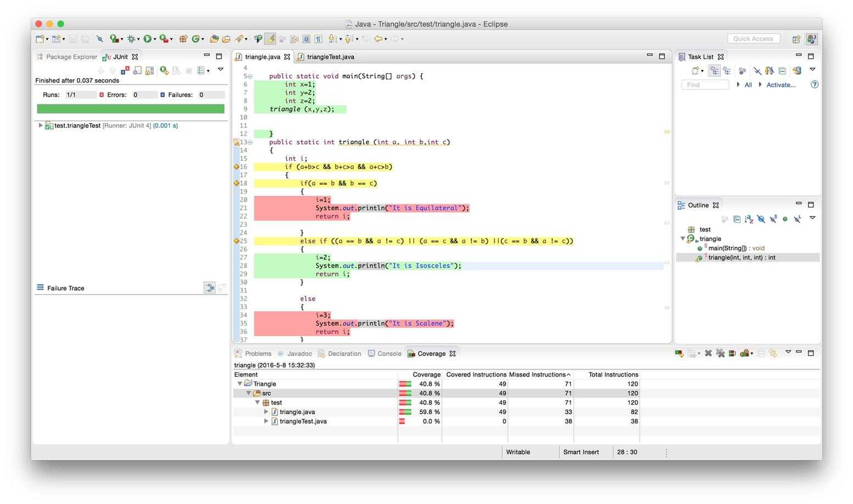Viewport: 853px width, 504px height.
Task: Expand the test.triangleTest result node
Action: (x=40, y=125)
